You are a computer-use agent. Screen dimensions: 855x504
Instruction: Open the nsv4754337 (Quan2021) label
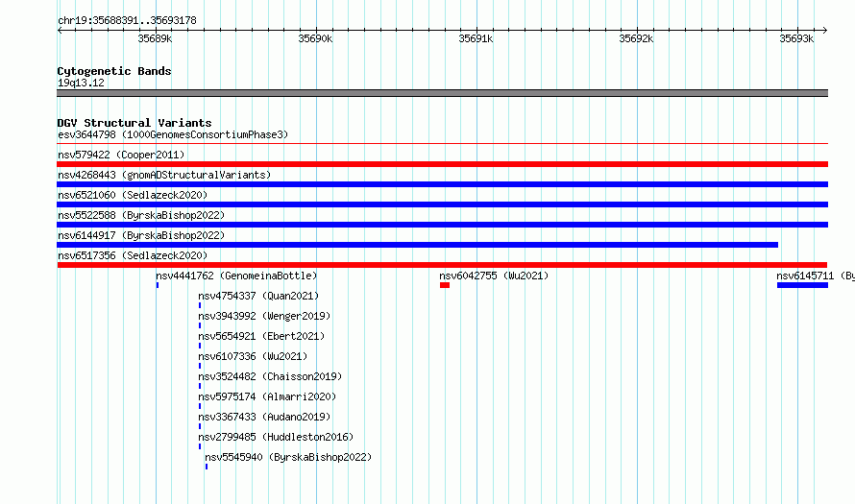click(258, 296)
